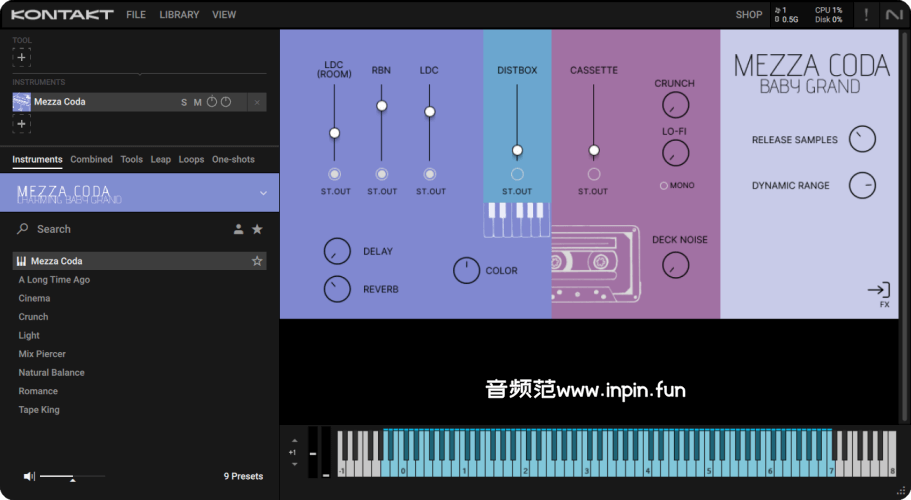The image size is (911, 500).
Task: Toggle the MONO switch
Action: coord(663,185)
